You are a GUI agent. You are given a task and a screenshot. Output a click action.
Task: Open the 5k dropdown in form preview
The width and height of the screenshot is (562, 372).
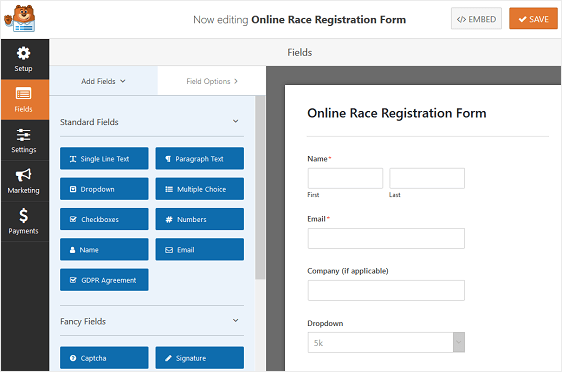tap(386, 343)
